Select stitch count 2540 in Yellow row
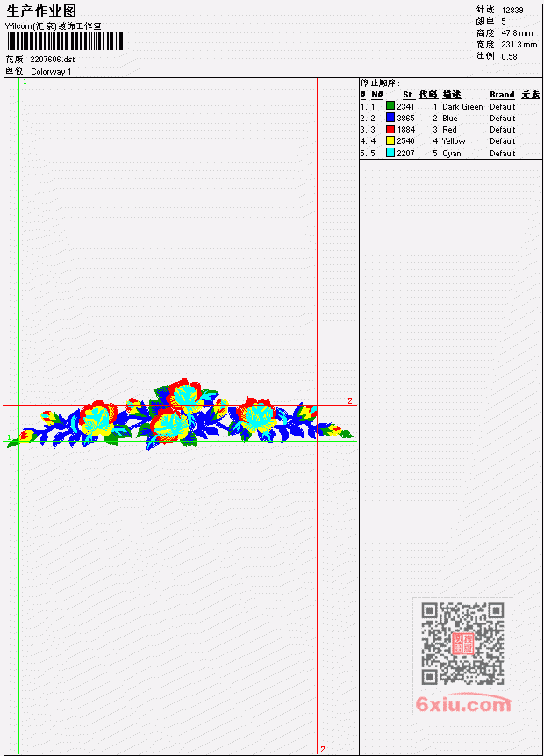The width and height of the screenshot is (544, 756). coord(405,141)
